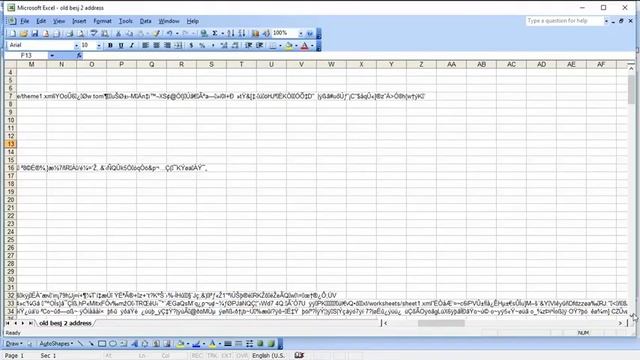Insert WordArt from Drawing toolbar
640x360 pixels.
click(x=134, y=344)
